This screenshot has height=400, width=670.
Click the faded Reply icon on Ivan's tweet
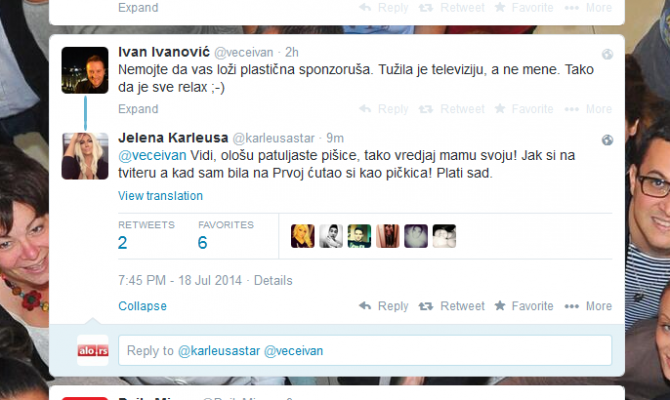coord(365,109)
